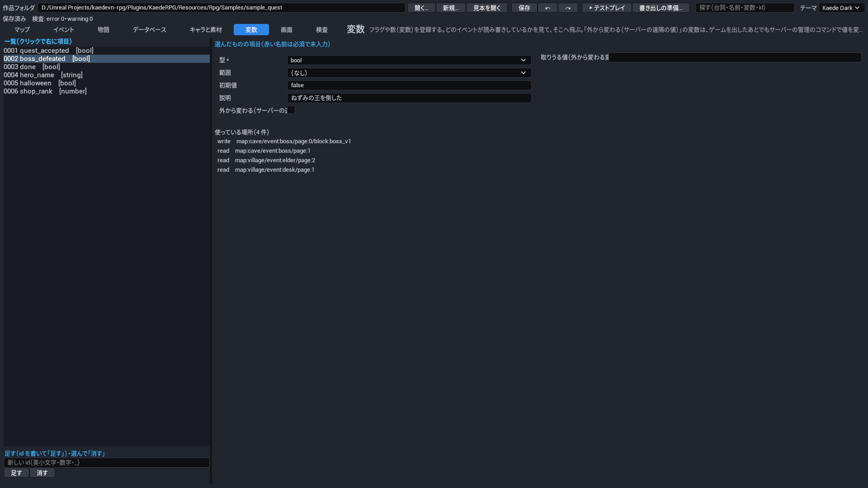The height and width of the screenshot is (488, 868).
Task: Click 見本を開く sample button
Action: tap(487, 8)
